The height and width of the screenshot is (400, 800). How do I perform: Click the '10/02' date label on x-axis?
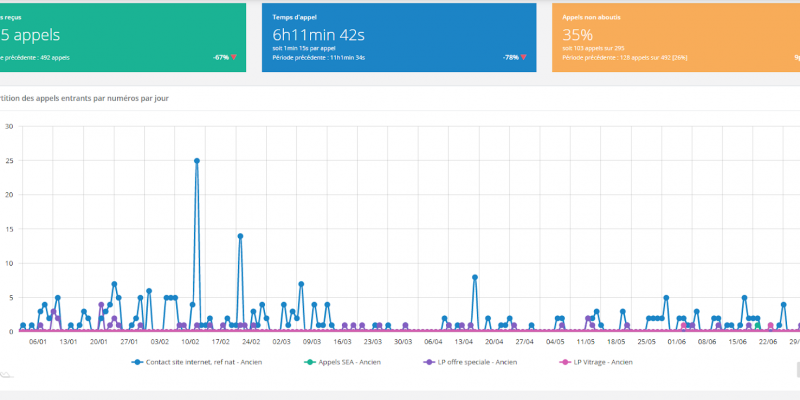pyautogui.click(x=191, y=341)
